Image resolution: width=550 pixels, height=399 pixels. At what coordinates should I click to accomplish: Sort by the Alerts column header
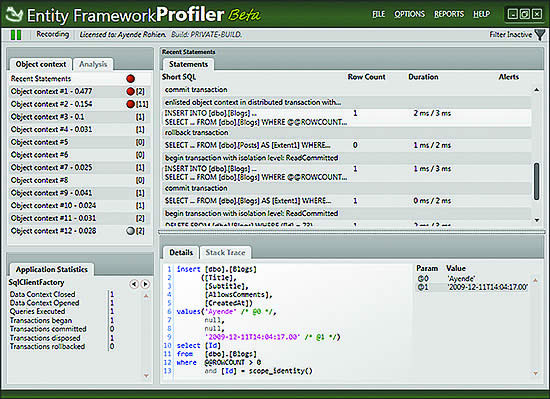point(509,77)
